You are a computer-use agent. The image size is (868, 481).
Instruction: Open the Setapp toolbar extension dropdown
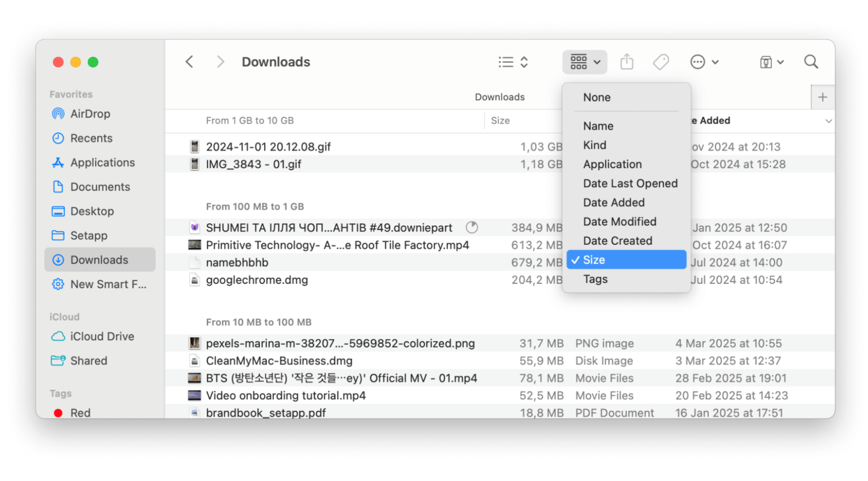772,62
